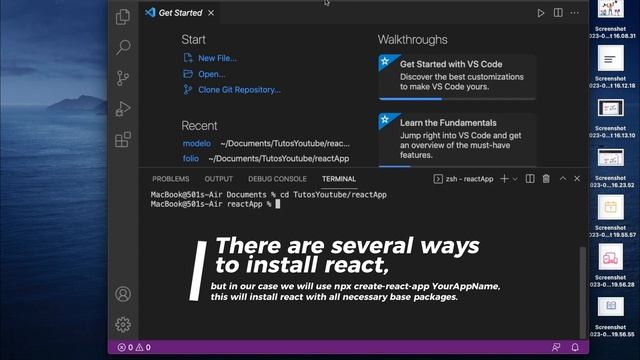Switch to the Problems panel tab
The image size is (640, 360).
pos(171,179)
